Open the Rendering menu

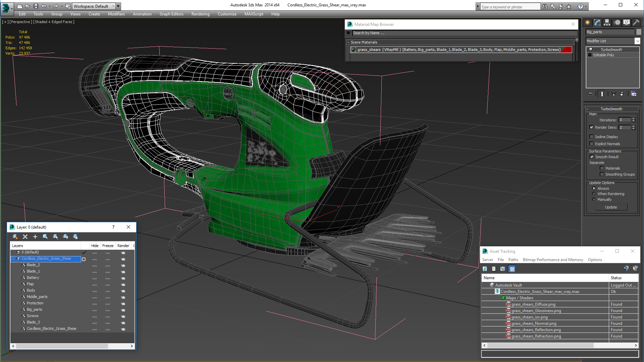[x=201, y=14]
